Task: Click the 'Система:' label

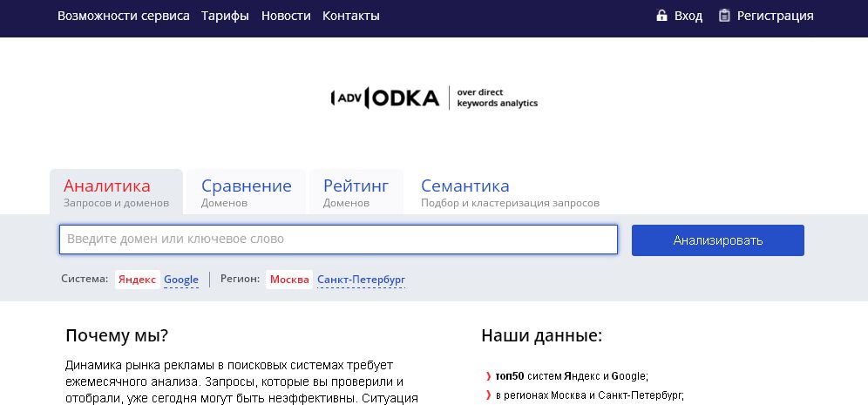Action: pyautogui.click(x=85, y=279)
